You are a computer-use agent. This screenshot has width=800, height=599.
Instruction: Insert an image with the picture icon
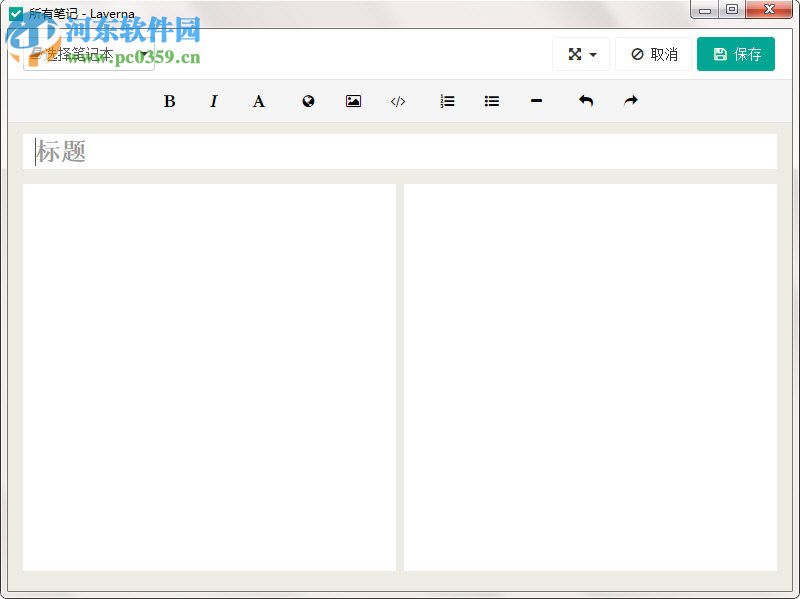coord(353,101)
